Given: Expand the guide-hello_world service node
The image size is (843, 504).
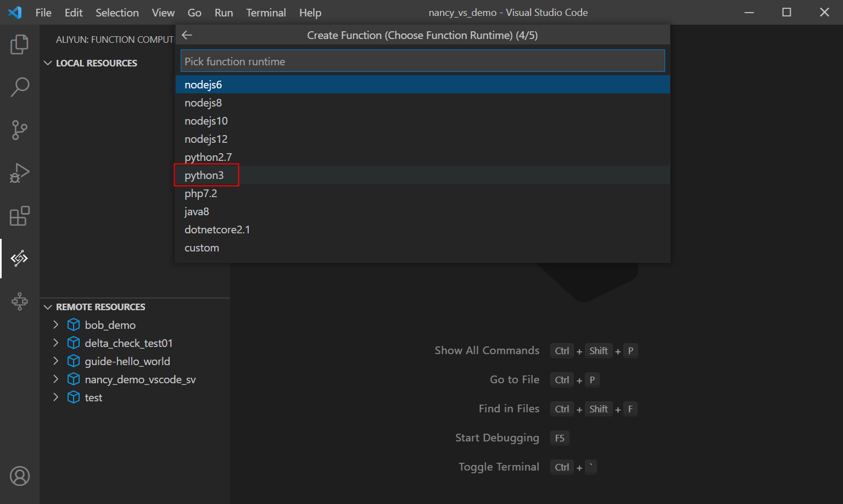Looking at the screenshot, I should tap(55, 361).
